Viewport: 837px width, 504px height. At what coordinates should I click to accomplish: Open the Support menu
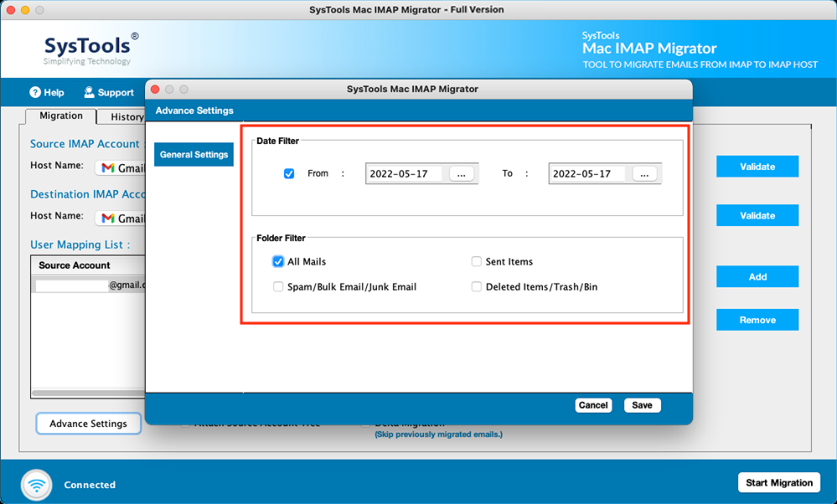[109, 92]
